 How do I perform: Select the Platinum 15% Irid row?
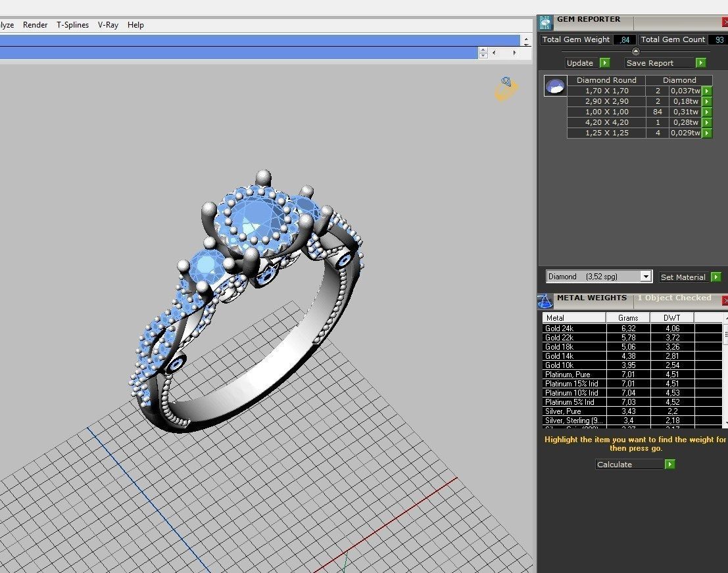click(633, 384)
